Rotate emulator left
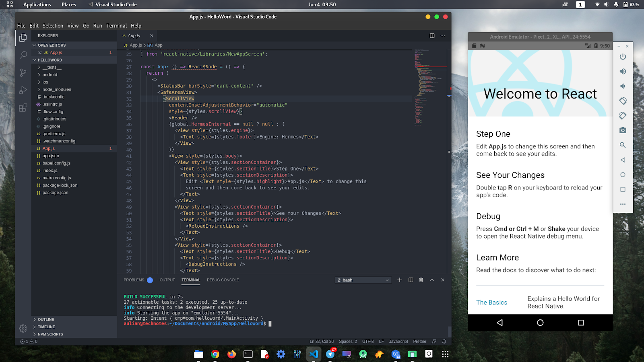Image resolution: width=644 pixels, height=362 pixels. tap(623, 101)
